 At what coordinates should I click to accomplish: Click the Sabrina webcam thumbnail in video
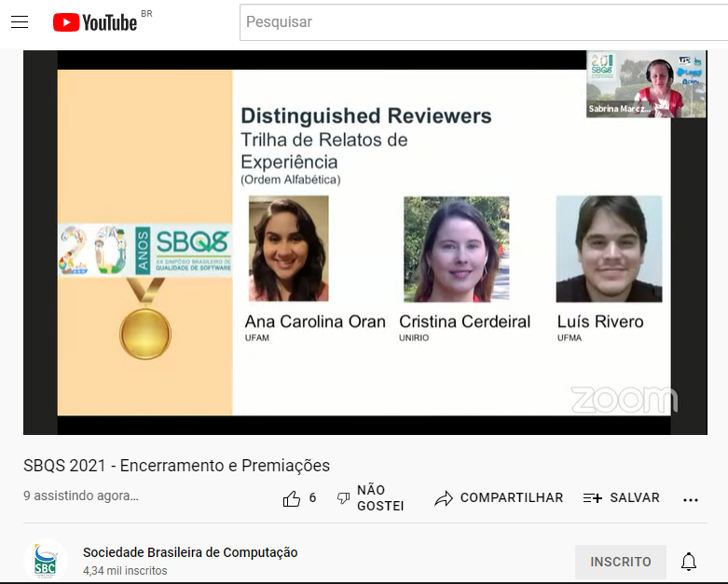tap(645, 84)
